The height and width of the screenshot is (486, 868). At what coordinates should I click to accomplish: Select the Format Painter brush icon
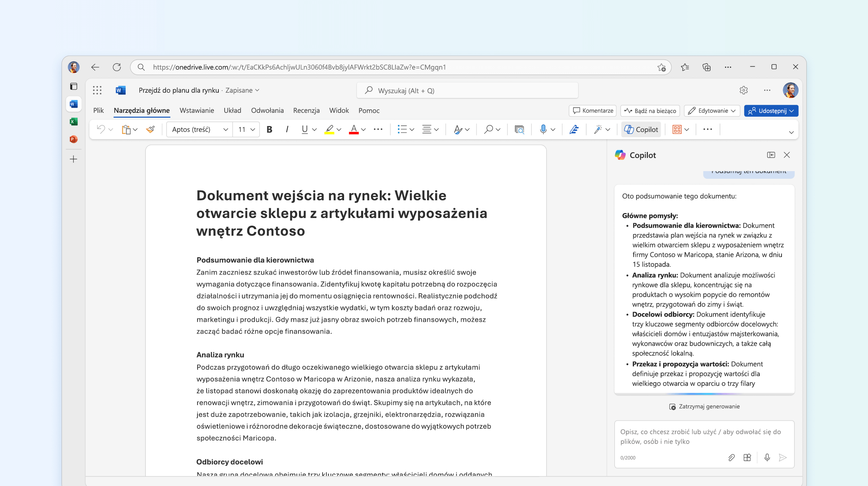pos(150,129)
